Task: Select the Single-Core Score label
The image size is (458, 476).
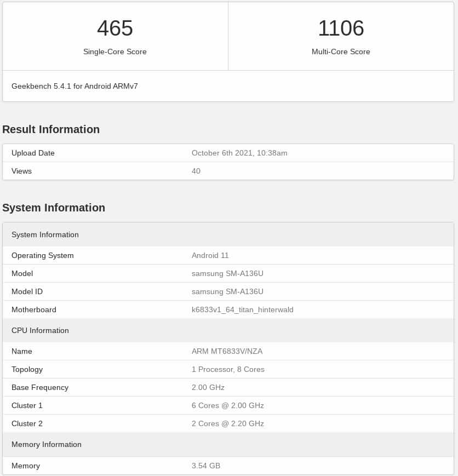Action: (x=115, y=51)
